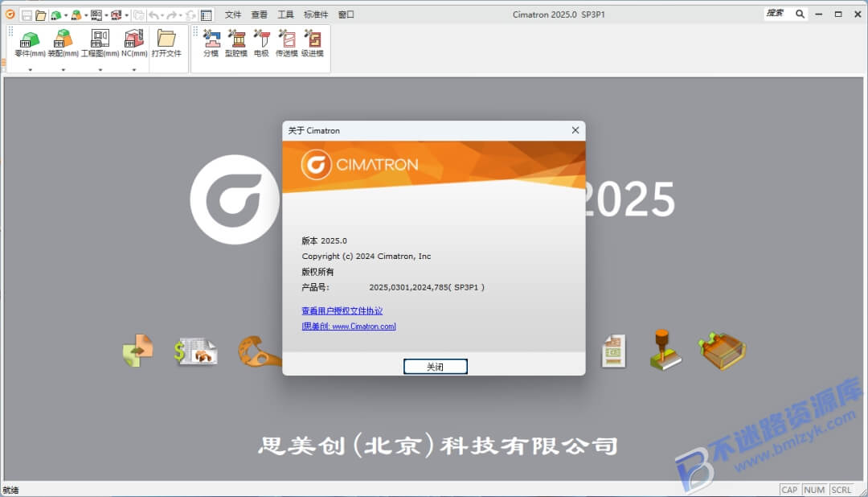Click the CAP indicator in status bar
Image resolution: width=868 pixels, height=497 pixels.
tap(789, 490)
